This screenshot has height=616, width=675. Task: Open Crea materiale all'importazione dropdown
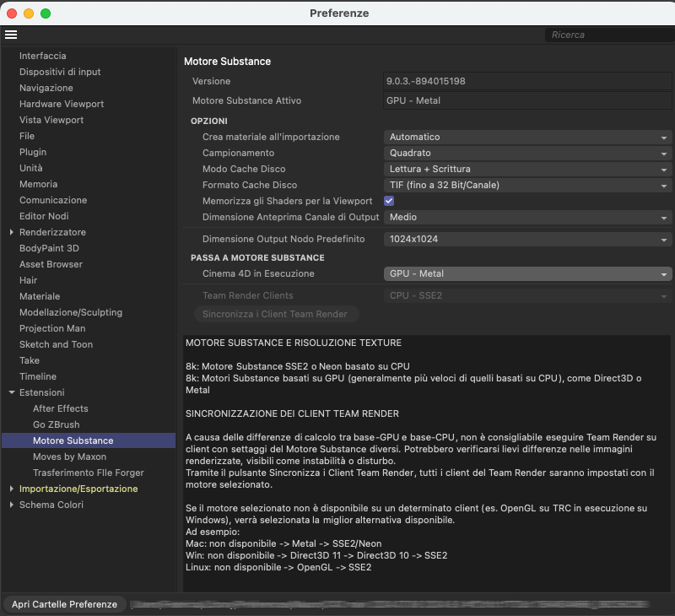(x=528, y=137)
